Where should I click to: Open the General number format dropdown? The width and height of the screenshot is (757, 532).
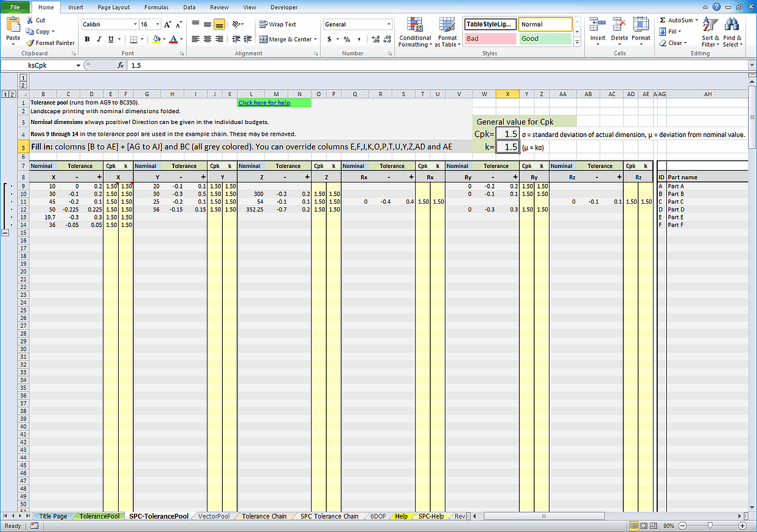click(389, 24)
